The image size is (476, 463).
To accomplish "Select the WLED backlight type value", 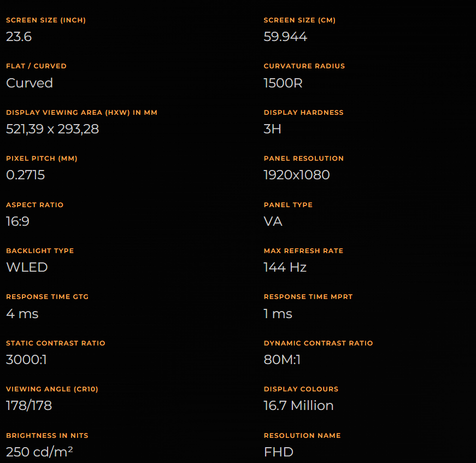I will (27, 267).
